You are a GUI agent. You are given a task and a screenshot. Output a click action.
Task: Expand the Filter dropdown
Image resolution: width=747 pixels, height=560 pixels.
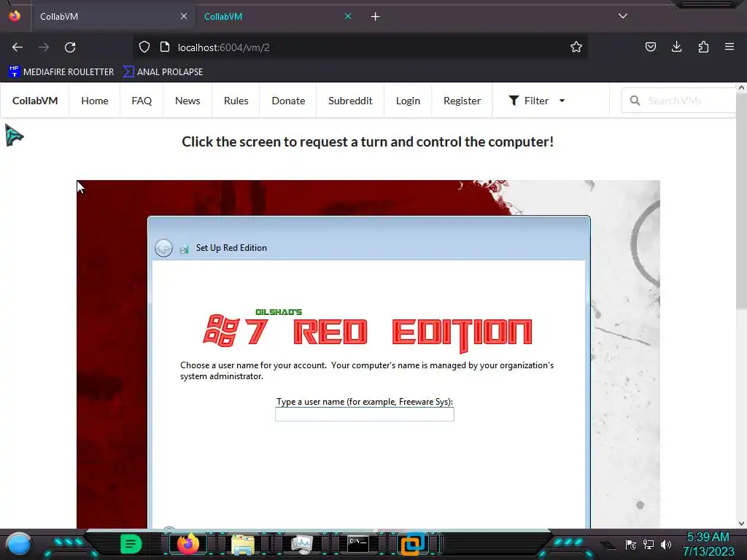click(x=536, y=101)
